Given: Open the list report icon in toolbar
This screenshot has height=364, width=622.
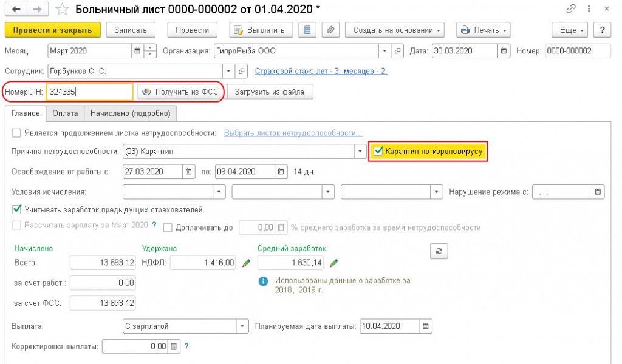Looking at the screenshot, I should (x=307, y=30).
